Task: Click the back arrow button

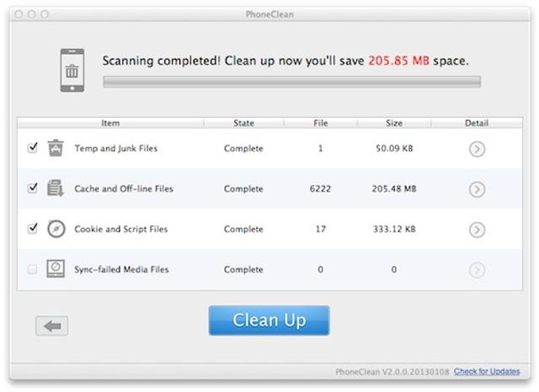Action: (x=52, y=326)
